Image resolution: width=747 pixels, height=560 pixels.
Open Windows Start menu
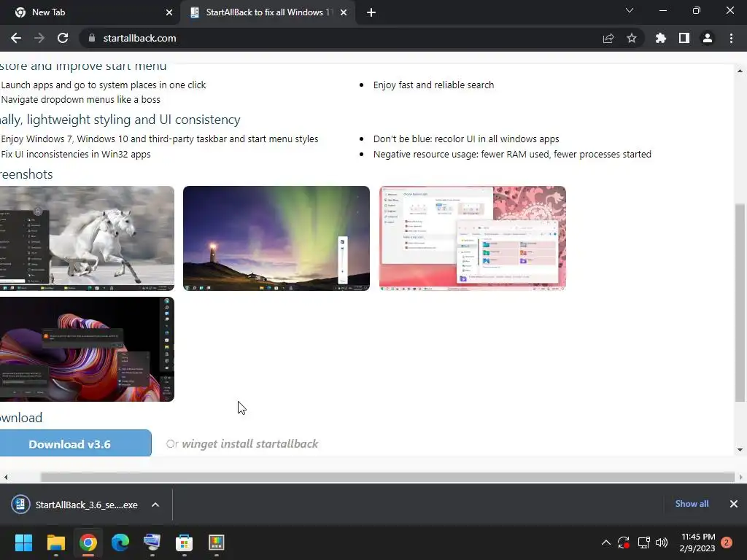23,542
